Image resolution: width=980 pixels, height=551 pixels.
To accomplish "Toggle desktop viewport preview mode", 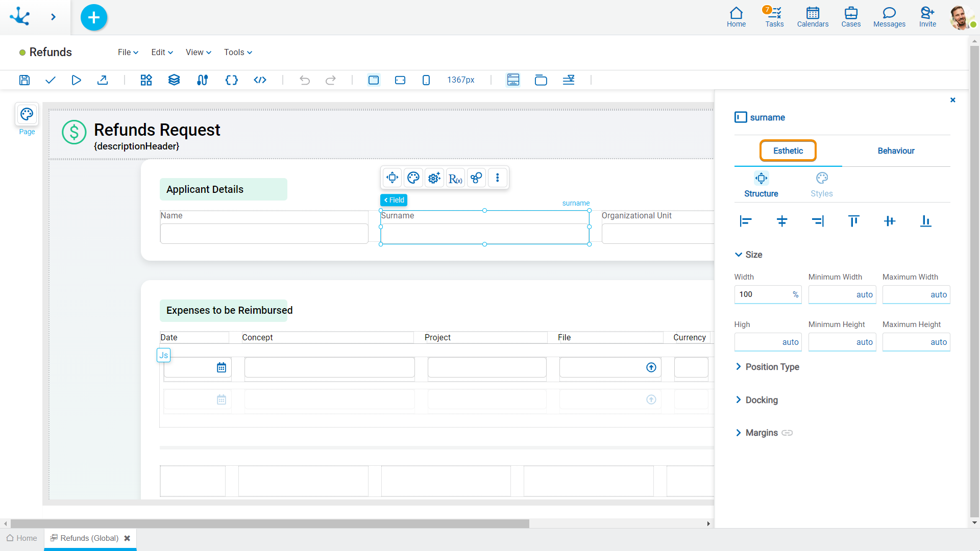I will point(374,80).
